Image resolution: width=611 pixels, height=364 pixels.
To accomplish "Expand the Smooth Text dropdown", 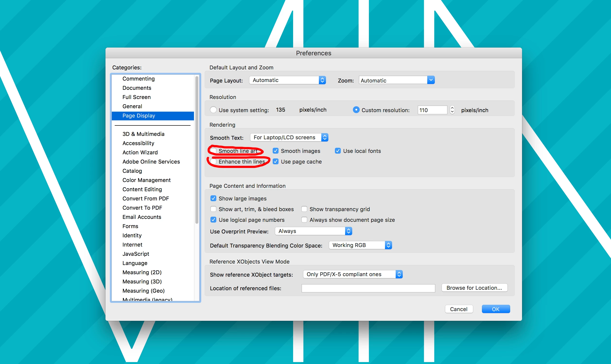I will pos(289,137).
